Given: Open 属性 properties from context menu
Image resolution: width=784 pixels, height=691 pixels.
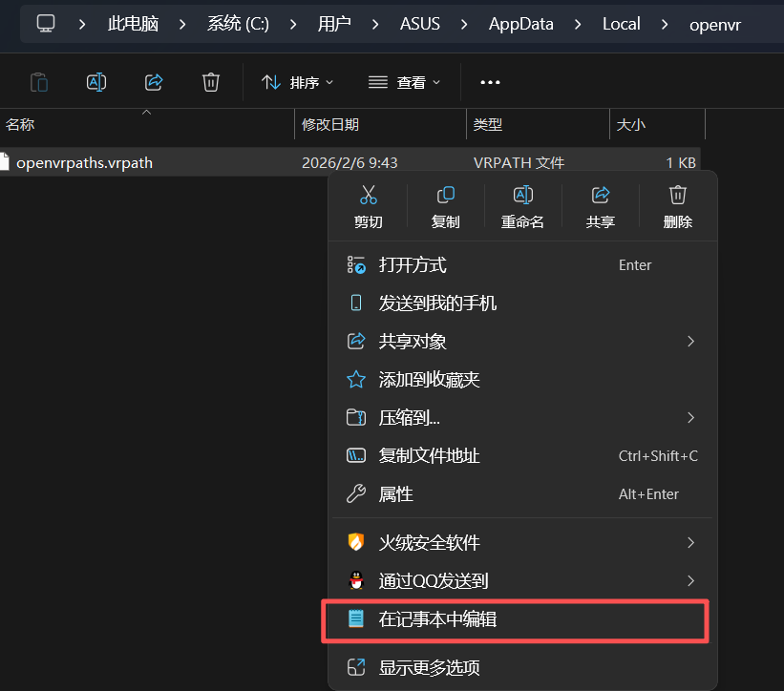Looking at the screenshot, I should (x=522, y=494).
